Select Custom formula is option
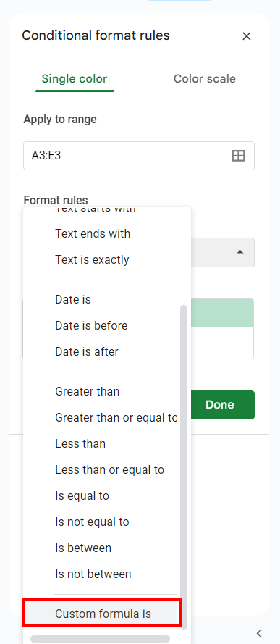Image resolution: width=280 pixels, height=644 pixels. (x=102, y=614)
